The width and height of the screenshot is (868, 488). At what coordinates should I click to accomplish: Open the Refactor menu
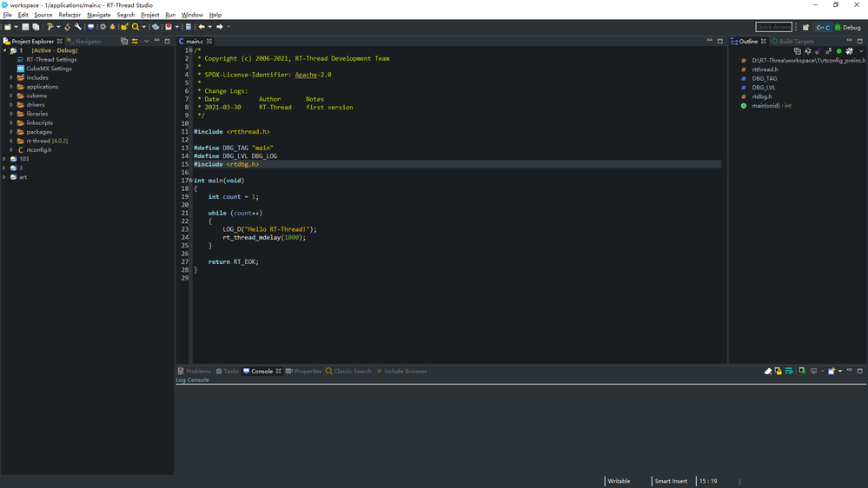point(70,15)
